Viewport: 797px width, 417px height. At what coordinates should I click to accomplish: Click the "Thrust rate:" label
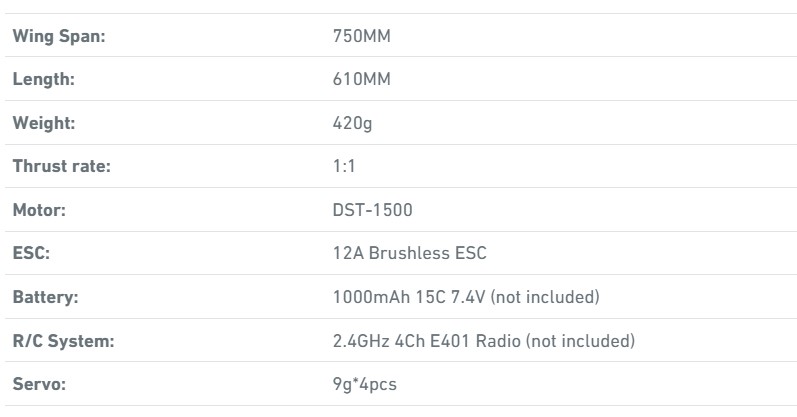click(61, 166)
